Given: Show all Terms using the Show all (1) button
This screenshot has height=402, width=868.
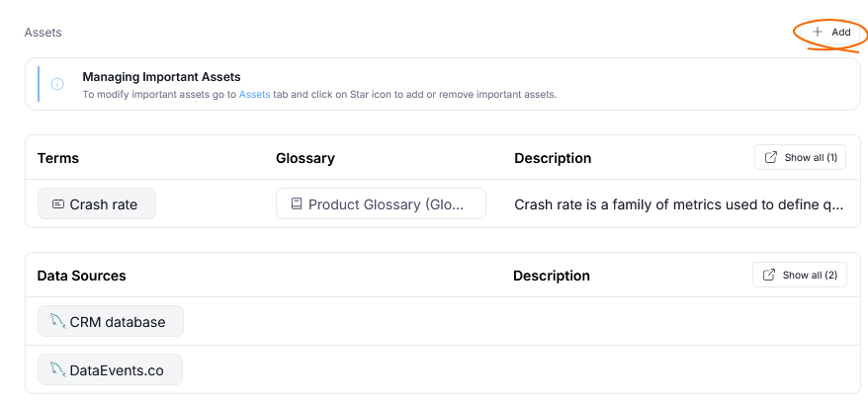Looking at the screenshot, I should point(800,158).
